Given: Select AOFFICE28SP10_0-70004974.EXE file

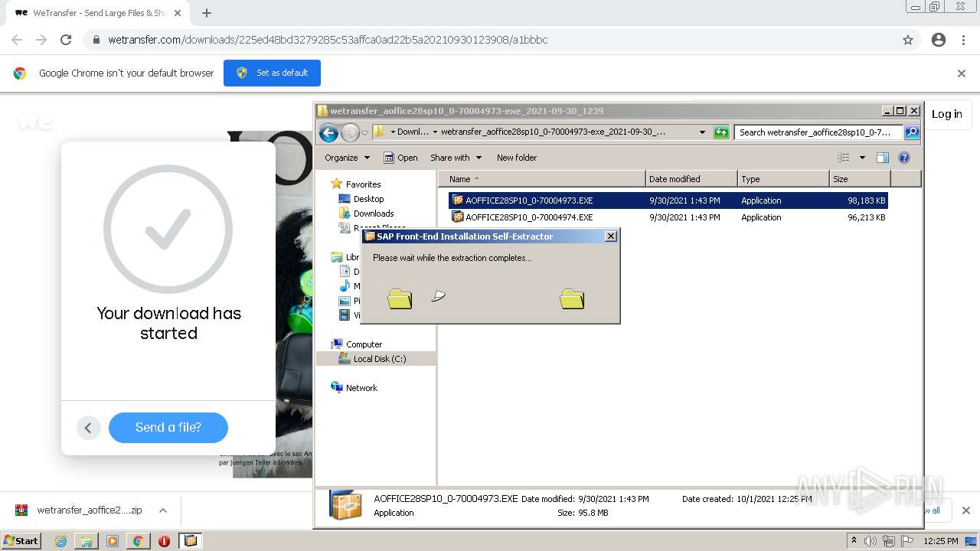Looking at the screenshot, I should click(x=668, y=217).
